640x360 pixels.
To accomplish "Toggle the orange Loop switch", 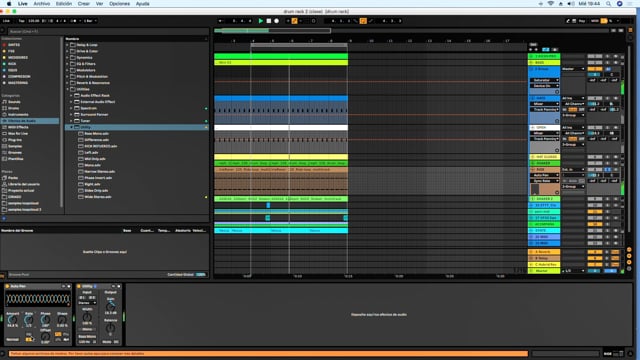I will point(363,21).
